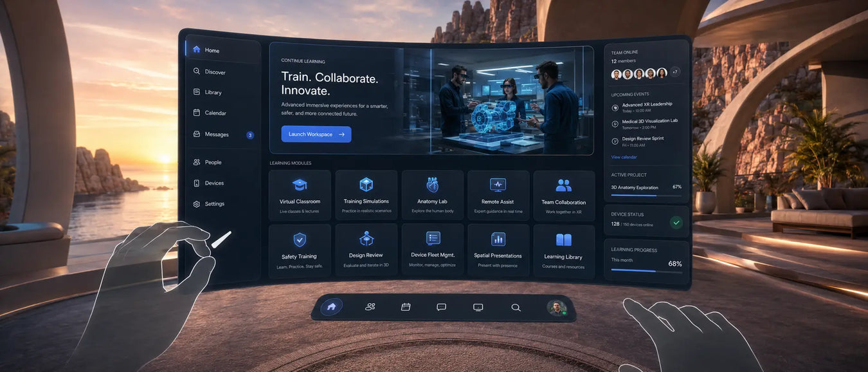
Task: Click the green device status checkmark
Action: click(x=676, y=223)
